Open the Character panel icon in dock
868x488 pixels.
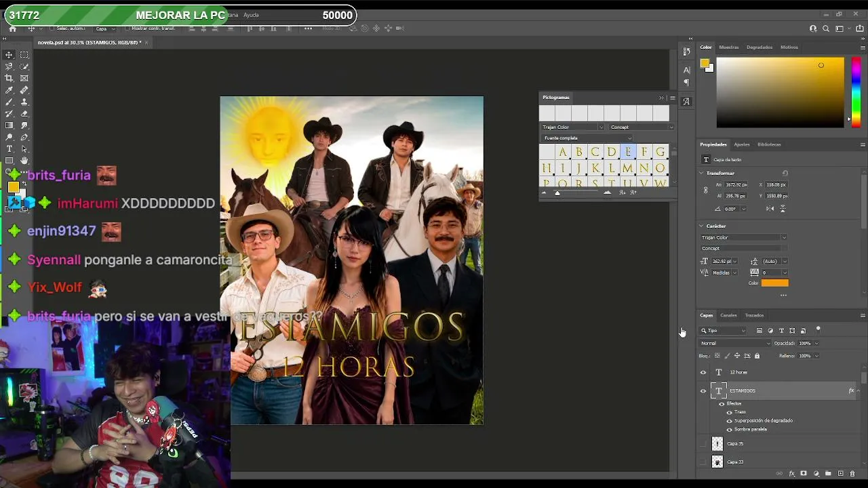click(x=686, y=70)
